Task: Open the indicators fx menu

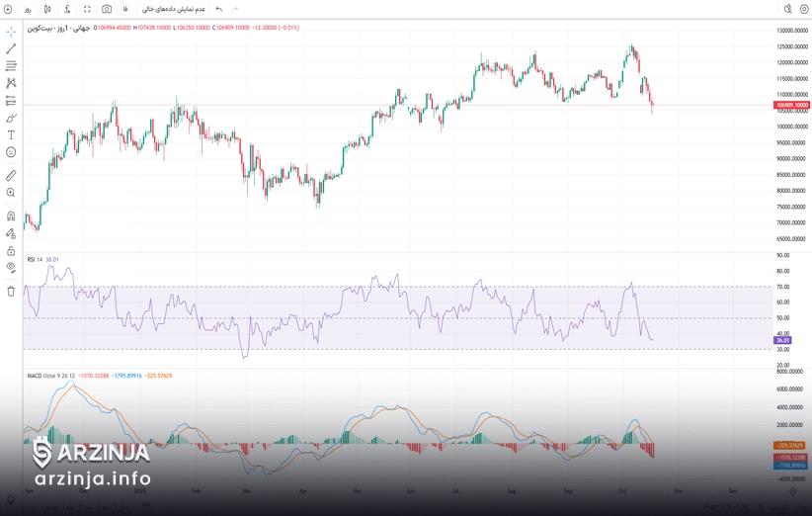Action: (67, 9)
